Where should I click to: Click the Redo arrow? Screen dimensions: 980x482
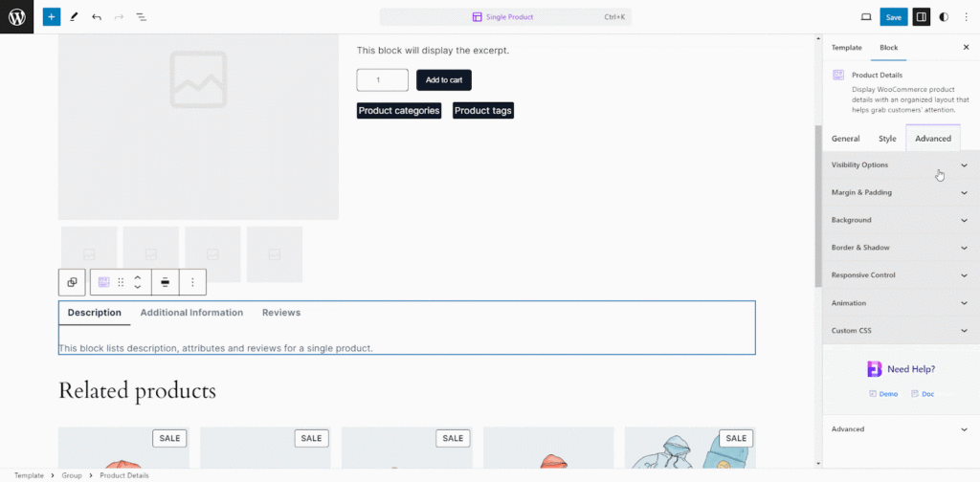click(119, 17)
